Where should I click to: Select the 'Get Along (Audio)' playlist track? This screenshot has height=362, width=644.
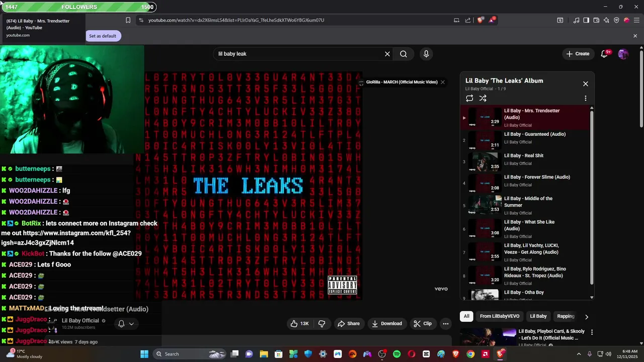click(x=525, y=252)
